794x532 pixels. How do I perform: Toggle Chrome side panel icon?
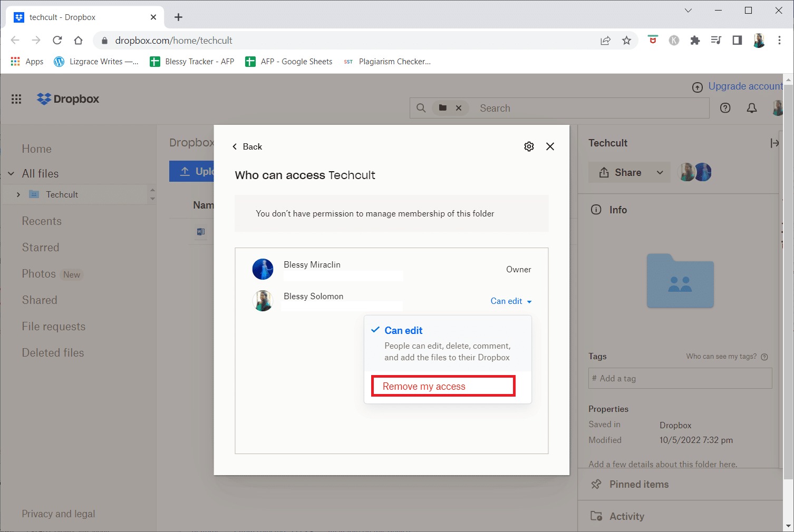[x=737, y=41]
